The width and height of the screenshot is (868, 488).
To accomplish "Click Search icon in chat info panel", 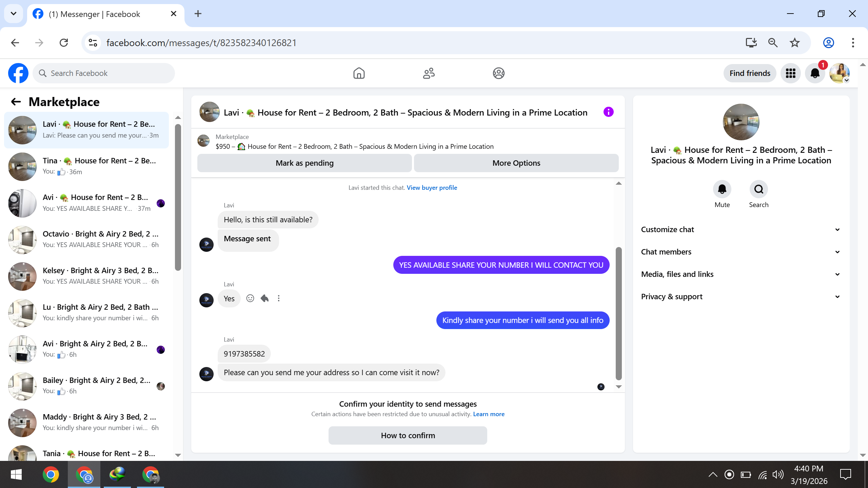I will click(x=758, y=189).
